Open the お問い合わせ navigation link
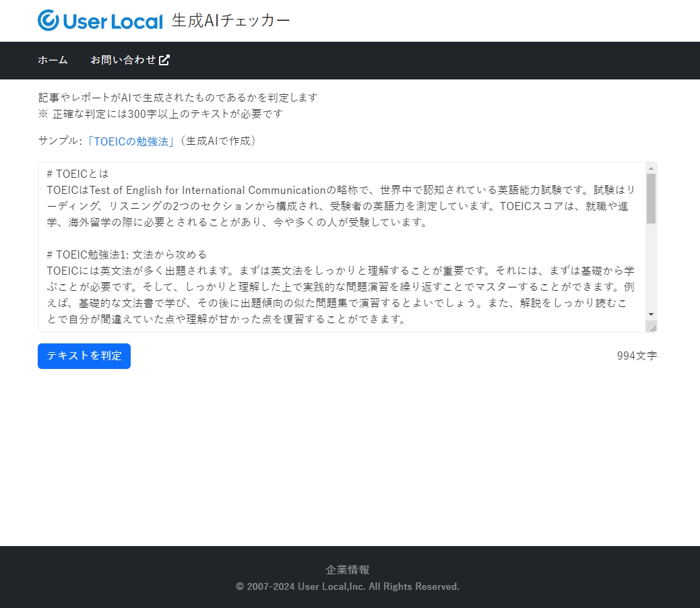The image size is (700, 608). tap(123, 60)
